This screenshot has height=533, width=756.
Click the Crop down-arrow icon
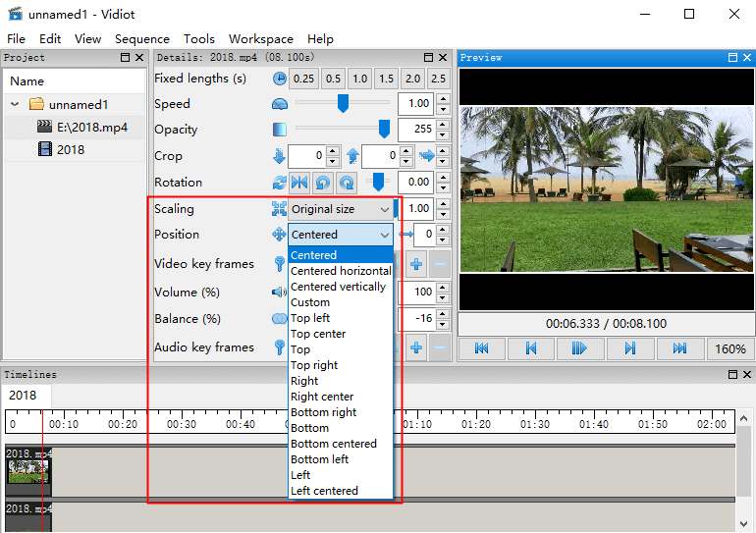(x=279, y=156)
